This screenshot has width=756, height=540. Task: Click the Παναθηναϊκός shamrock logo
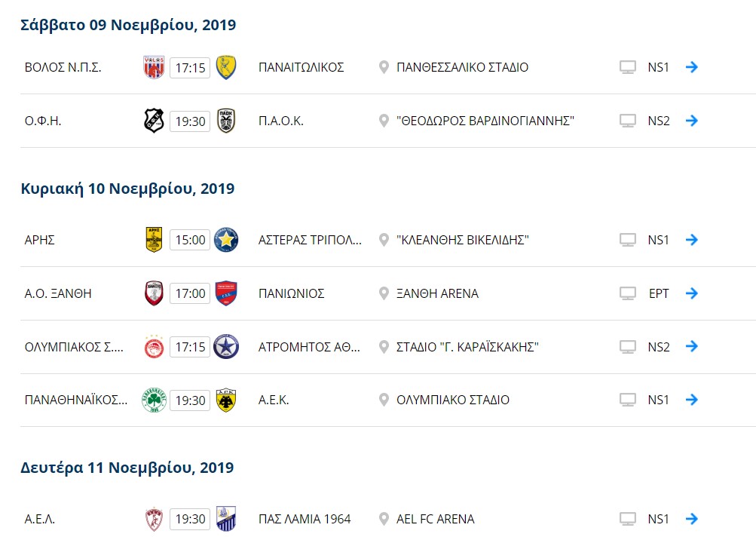point(154,400)
